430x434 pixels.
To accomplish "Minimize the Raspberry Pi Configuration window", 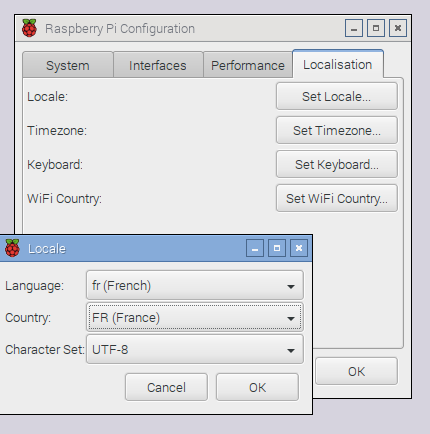I will click(x=354, y=28).
